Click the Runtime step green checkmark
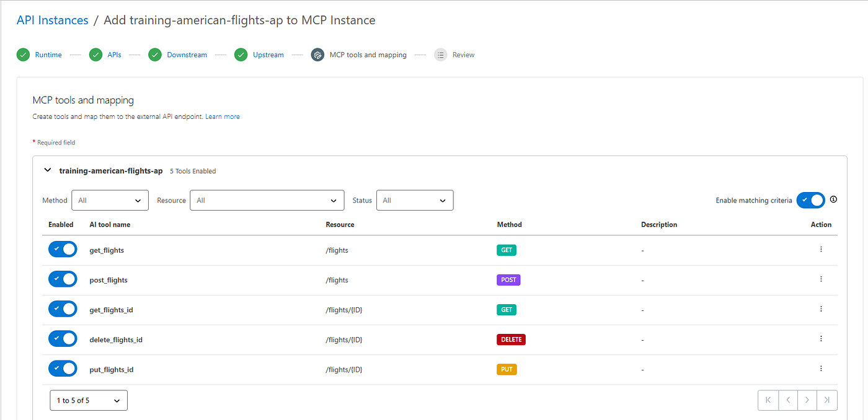 point(23,55)
